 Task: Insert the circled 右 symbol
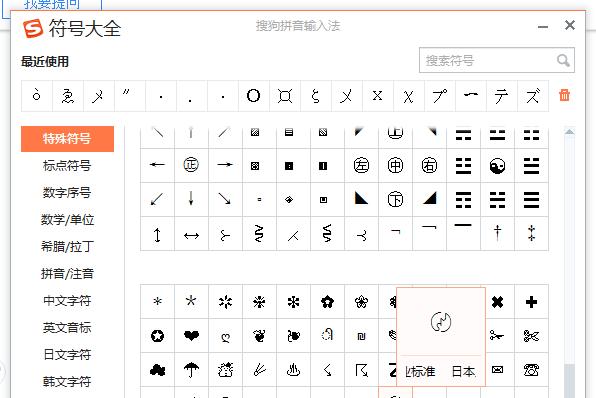[x=429, y=165]
